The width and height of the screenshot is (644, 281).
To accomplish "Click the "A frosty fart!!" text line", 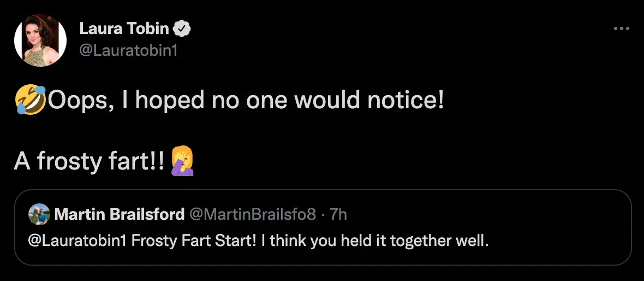I will pos(89,161).
